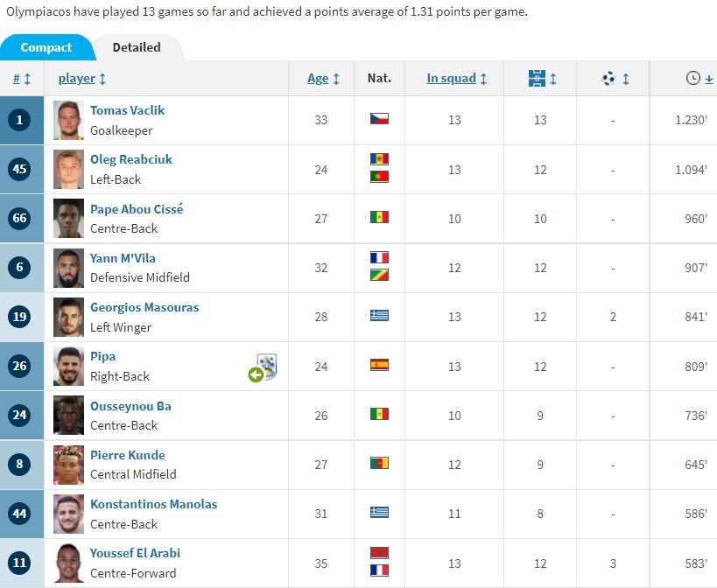Click Cameroon flag in Pierre Kunde's row
The height and width of the screenshot is (588, 717).
(x=379, y=463)
